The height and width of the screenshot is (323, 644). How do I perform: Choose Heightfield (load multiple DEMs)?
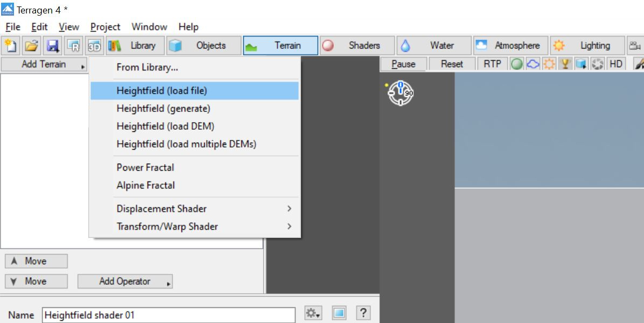[195, 144]
